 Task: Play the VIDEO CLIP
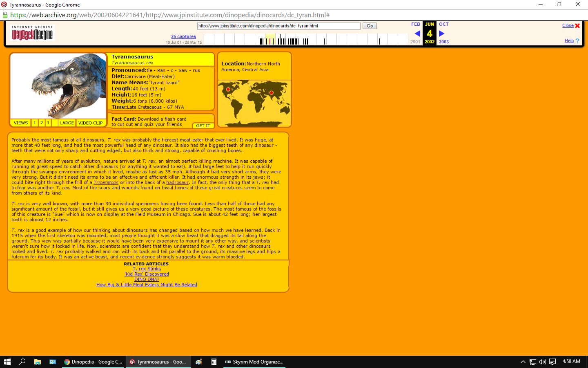(x=90, y=123)
